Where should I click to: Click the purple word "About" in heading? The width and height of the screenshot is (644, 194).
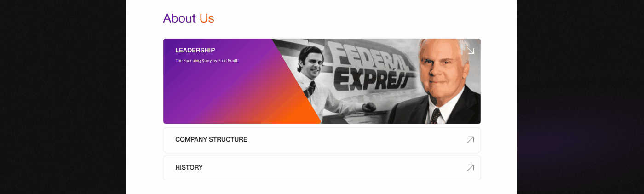pos(180,18)
